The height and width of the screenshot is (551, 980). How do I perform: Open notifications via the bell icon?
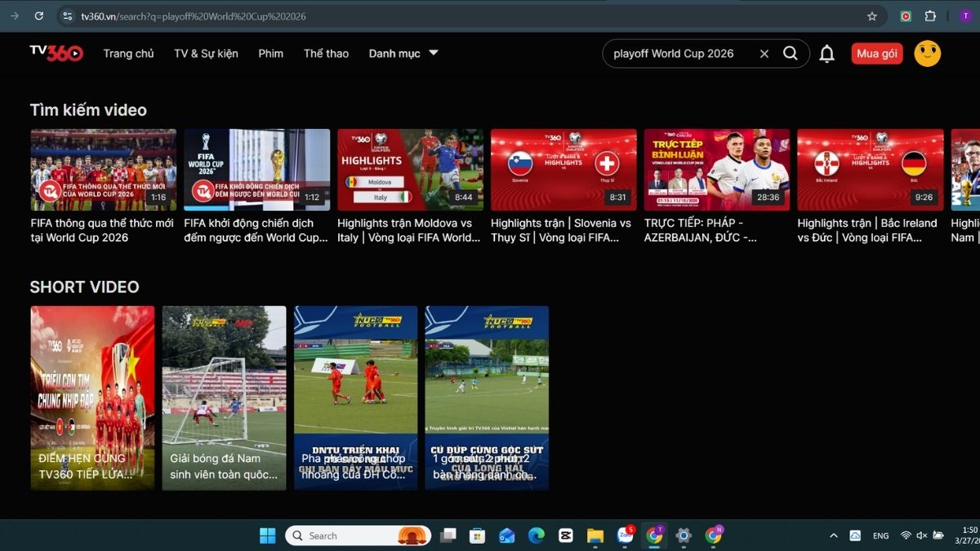826,53
